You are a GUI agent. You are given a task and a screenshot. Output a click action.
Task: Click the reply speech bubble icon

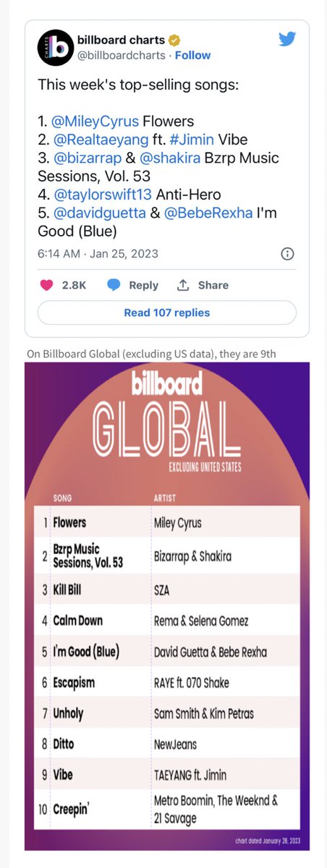[114, 285]
